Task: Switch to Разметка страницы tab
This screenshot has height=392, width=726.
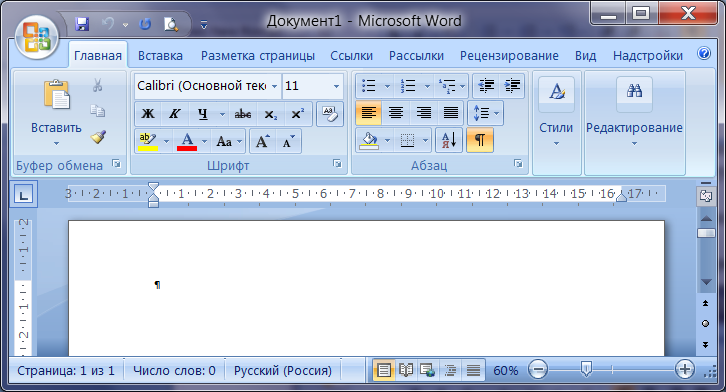Action: click(x=257, y=56)
